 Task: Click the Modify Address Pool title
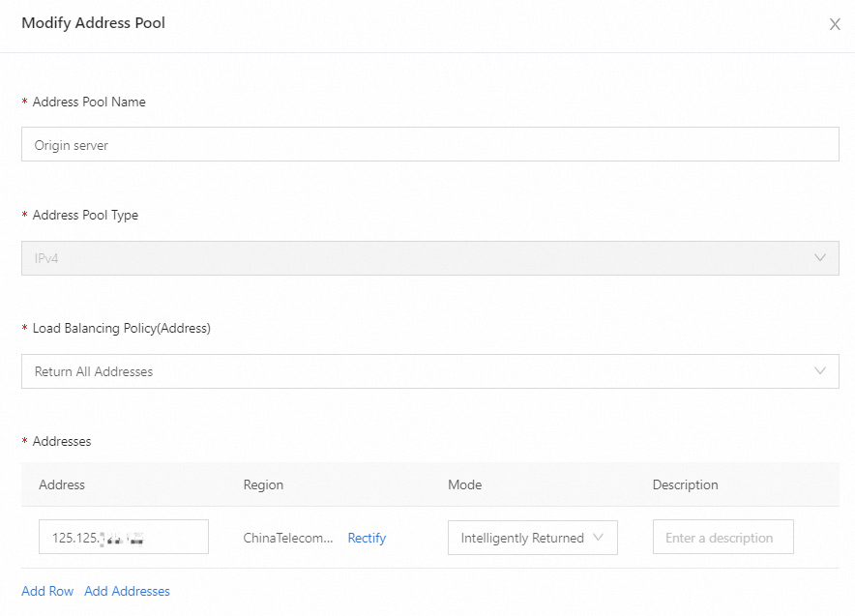[x=93, y=23]
